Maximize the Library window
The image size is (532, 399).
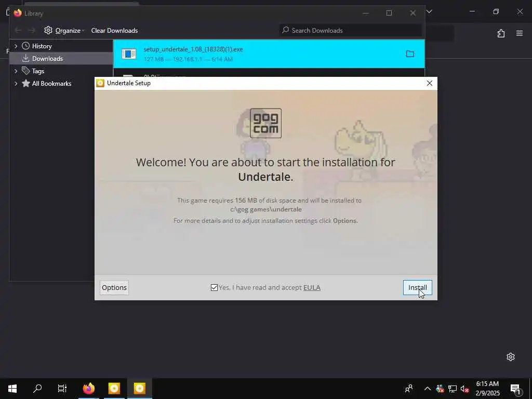pos(389,13)
